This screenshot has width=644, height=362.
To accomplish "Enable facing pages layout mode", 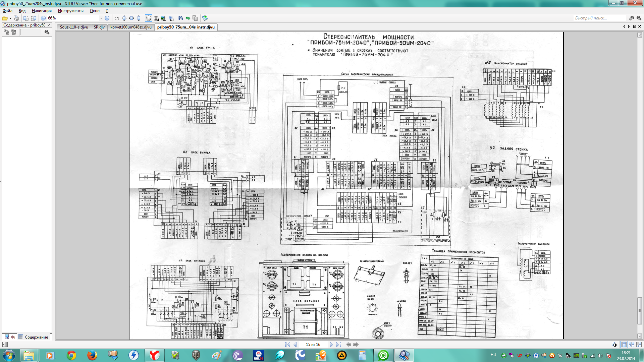I will coord(632,345).
